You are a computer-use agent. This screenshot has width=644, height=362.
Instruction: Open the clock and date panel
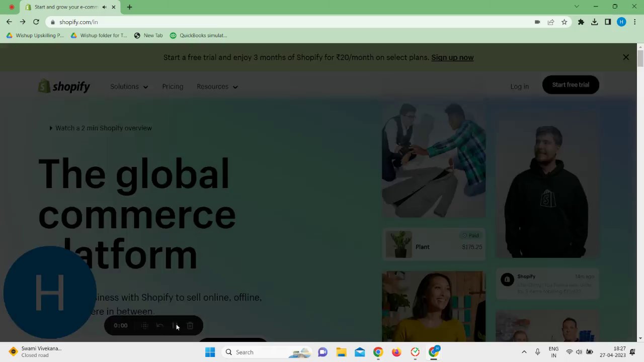612,352
